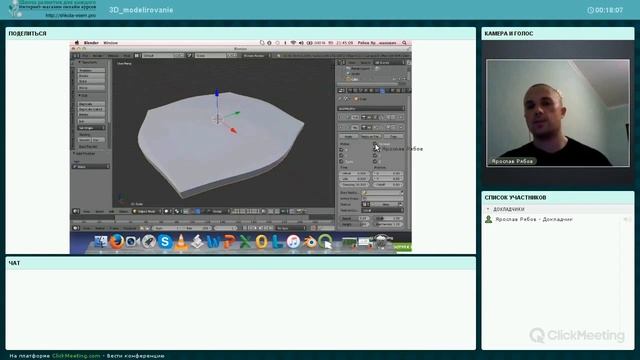Open File menu in Blender info header
Image resolution: width=640 pixels, height=360 pixels.
(x=85, y=56)
